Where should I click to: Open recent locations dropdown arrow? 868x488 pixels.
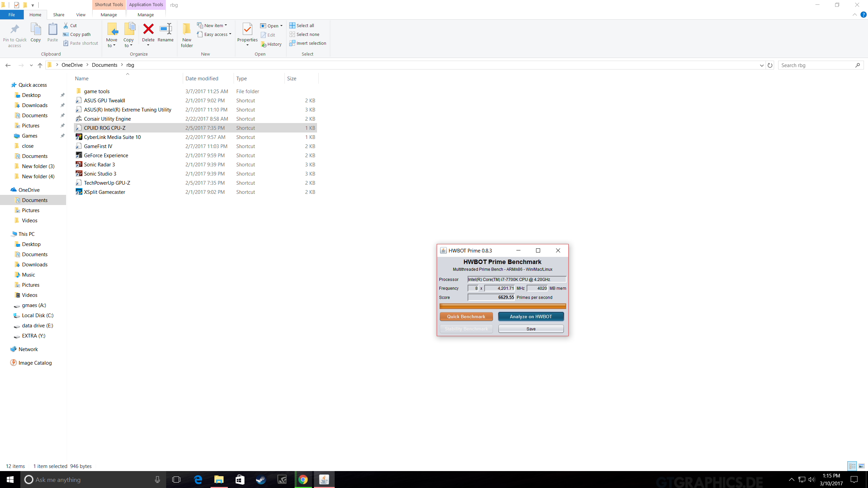pyautogui.click(x=31, y=65)
